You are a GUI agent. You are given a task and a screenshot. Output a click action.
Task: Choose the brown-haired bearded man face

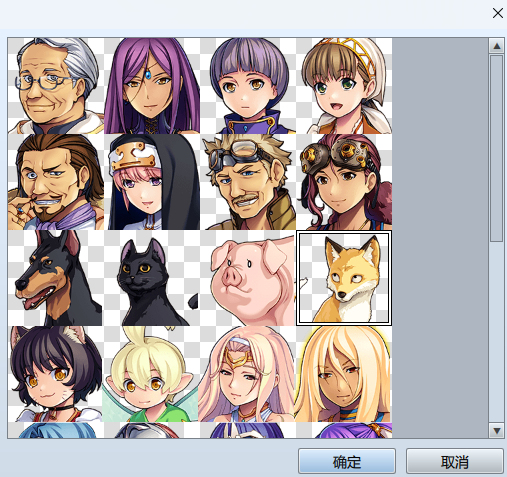[x=56, y=182]
